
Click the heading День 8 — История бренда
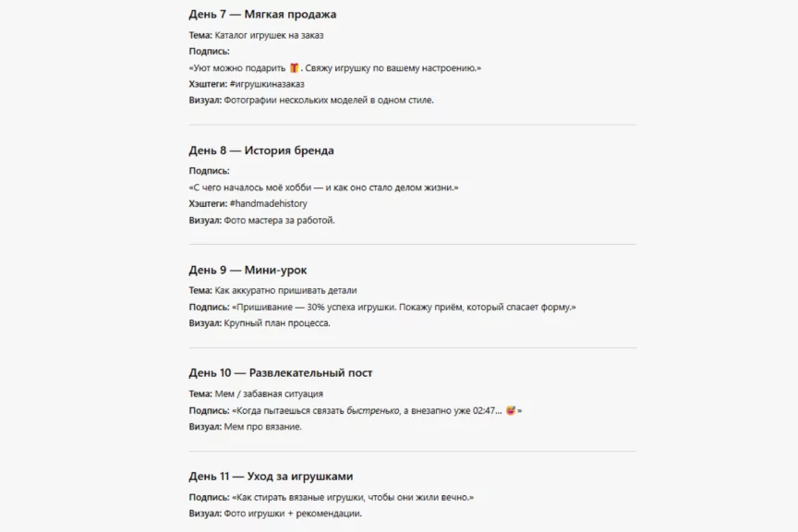tap(261, 151)
